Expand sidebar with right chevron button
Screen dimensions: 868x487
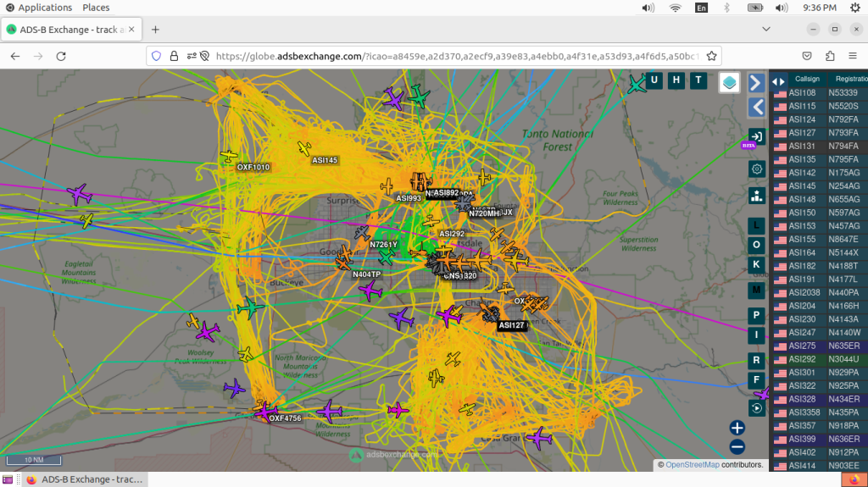755,83
